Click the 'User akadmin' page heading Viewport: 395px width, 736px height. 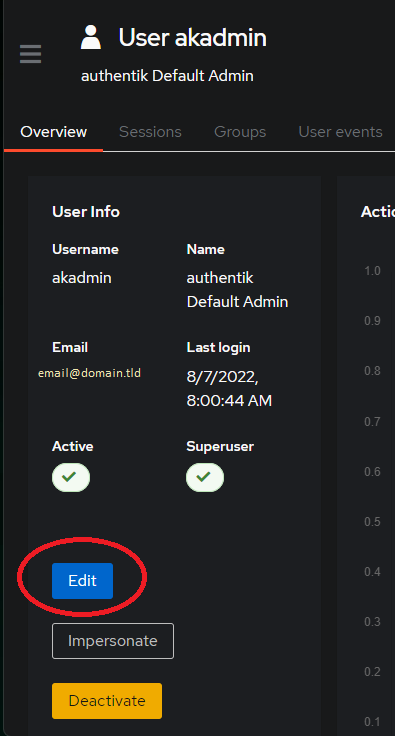click(192, 38)
